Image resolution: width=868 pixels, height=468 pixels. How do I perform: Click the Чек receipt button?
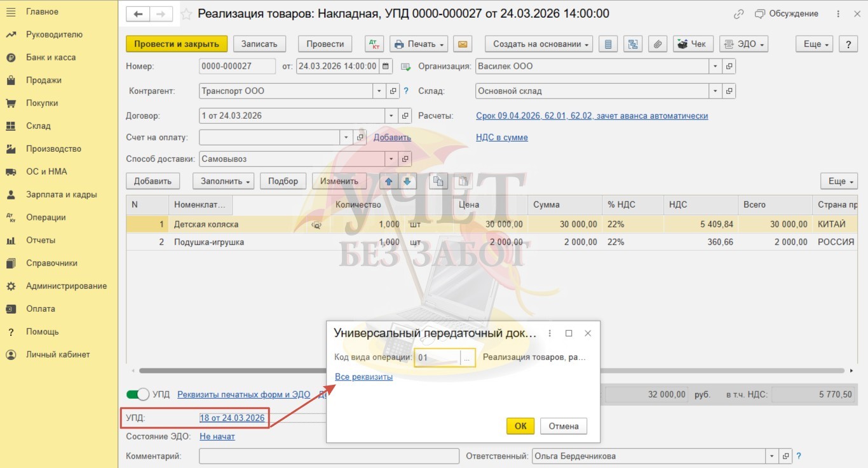point(693,44)
